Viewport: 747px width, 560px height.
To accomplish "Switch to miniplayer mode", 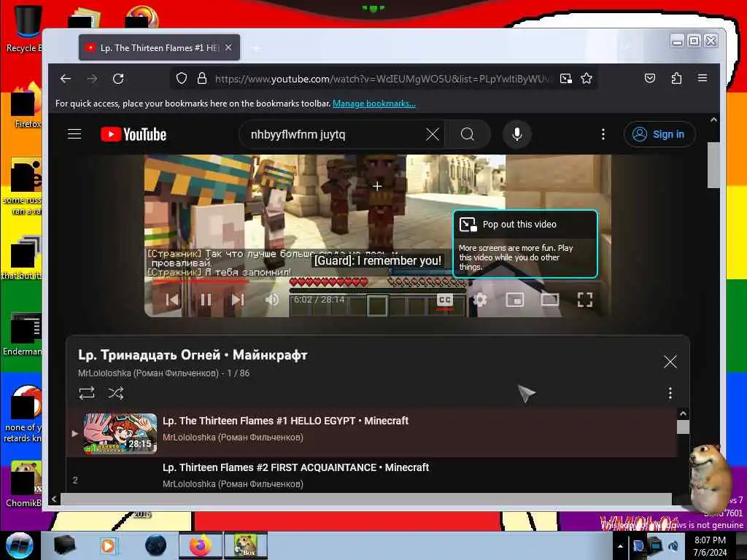I will click(x=515, y=300).
